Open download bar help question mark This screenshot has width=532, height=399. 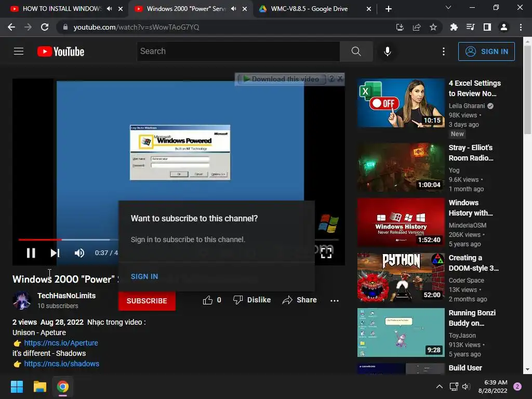(331, 79)
